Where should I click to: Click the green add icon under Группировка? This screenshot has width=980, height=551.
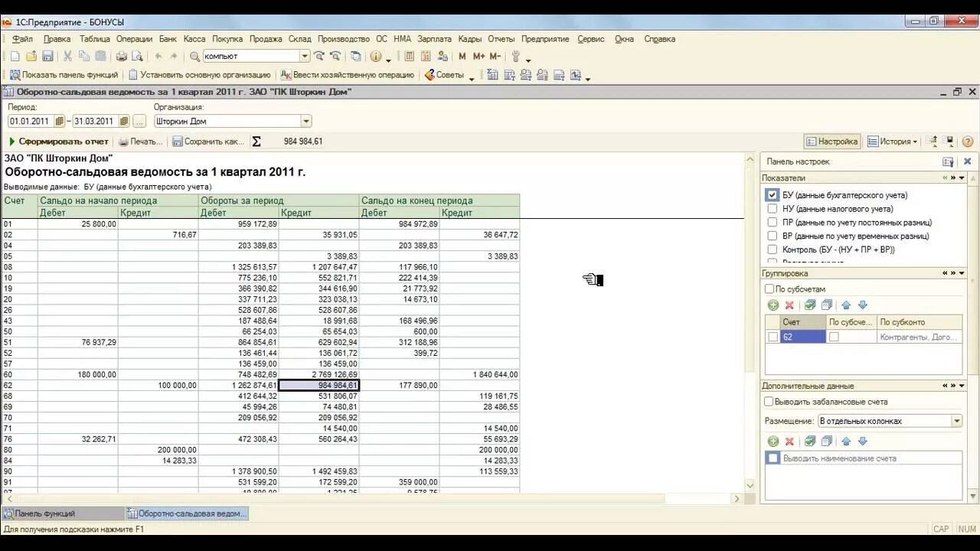point(773,305)
